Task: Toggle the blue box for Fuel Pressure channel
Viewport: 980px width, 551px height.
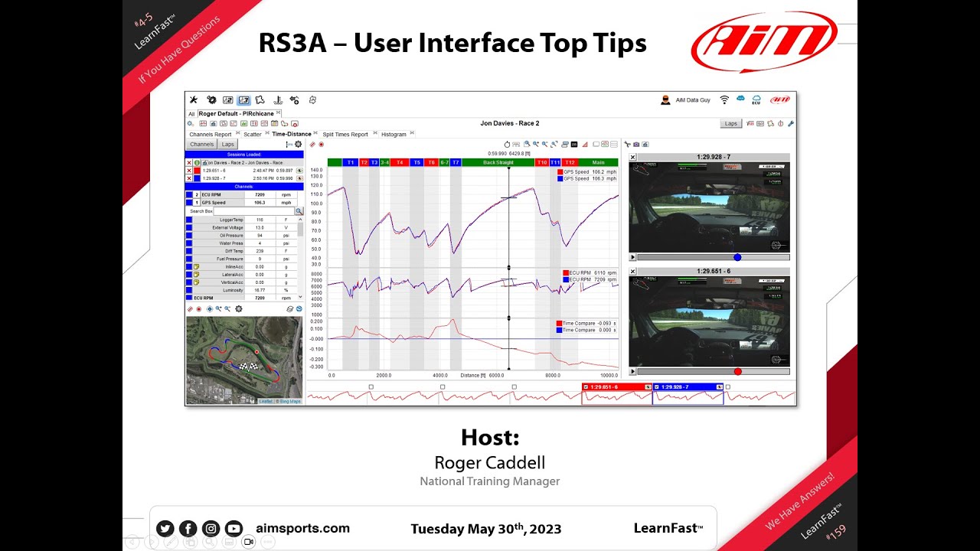Action: (189, 259)
